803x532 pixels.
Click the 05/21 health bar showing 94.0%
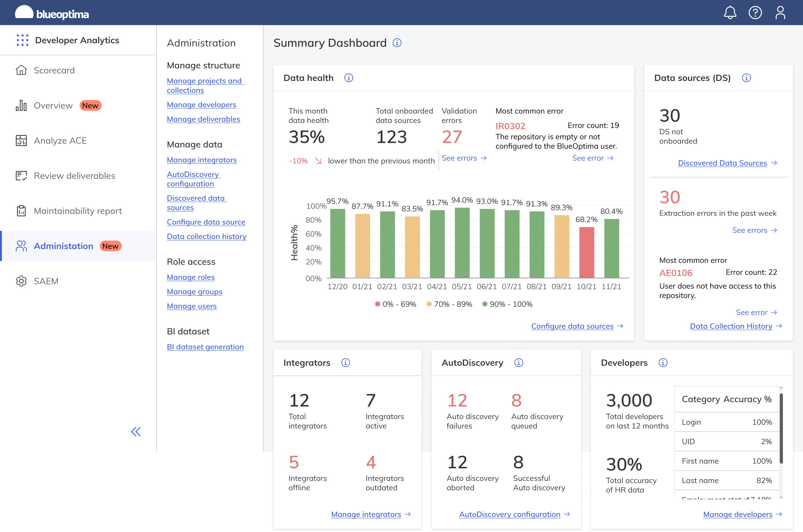tap(462, 243)
